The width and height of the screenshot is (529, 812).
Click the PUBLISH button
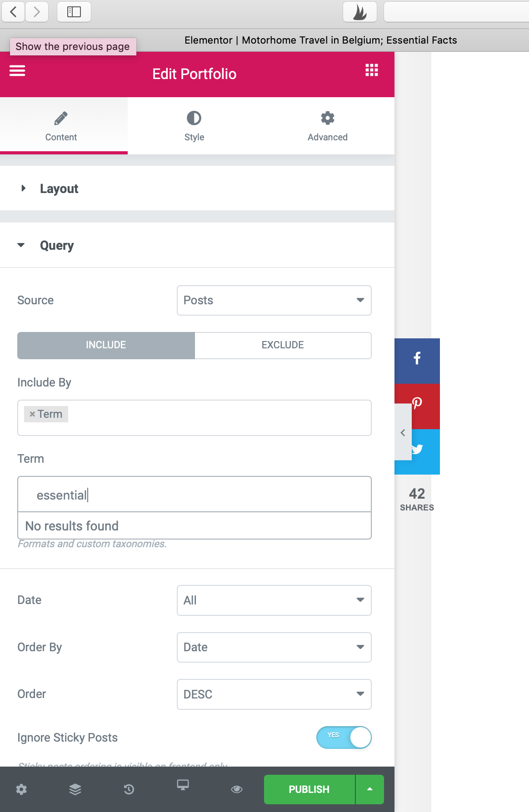click(309, 789)
